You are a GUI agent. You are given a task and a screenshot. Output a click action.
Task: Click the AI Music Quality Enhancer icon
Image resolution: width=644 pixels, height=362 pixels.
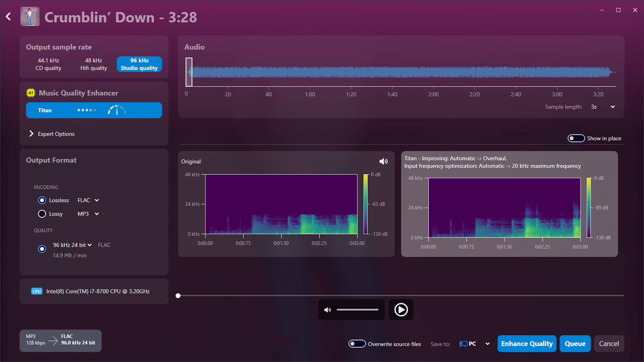click(x=31, y=93)
